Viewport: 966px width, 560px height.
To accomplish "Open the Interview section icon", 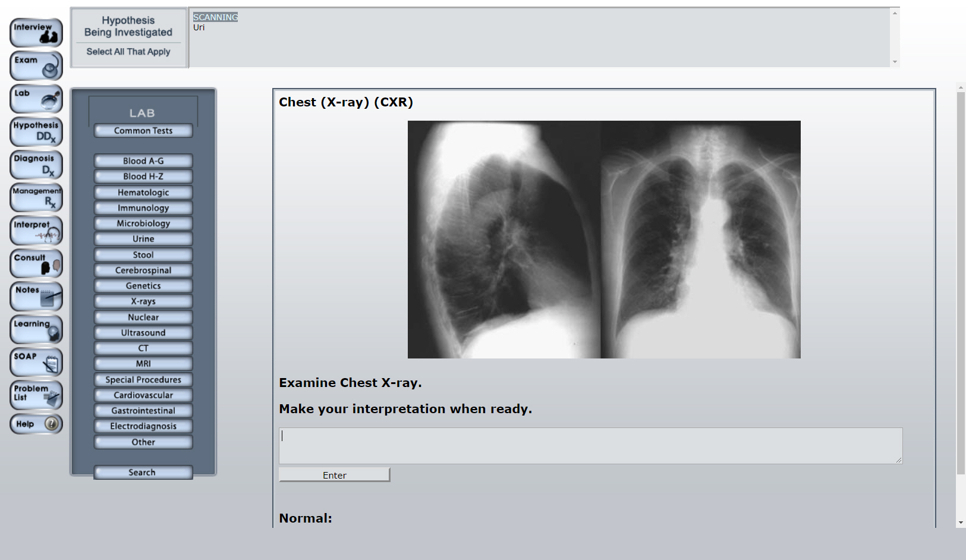I will click(36, 33).
